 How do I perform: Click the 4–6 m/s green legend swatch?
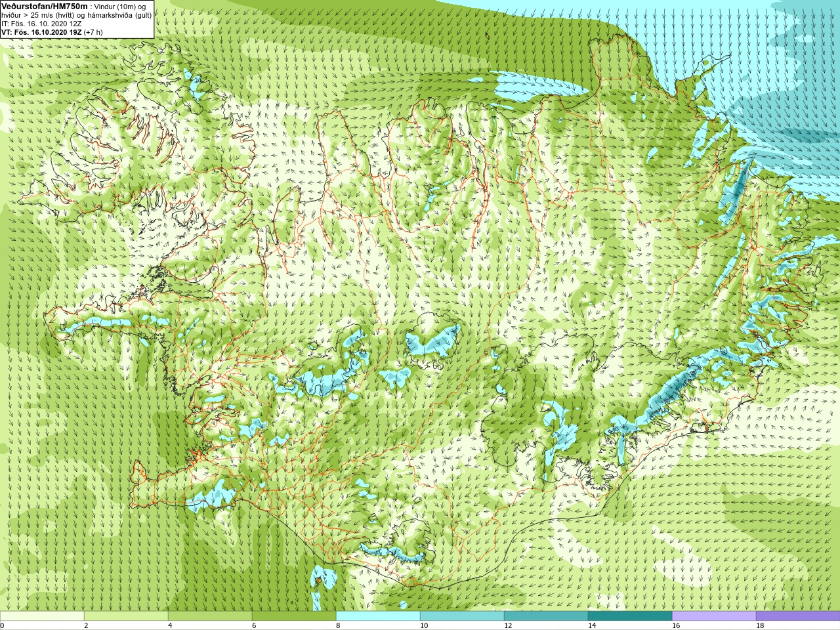click(210, 616)
